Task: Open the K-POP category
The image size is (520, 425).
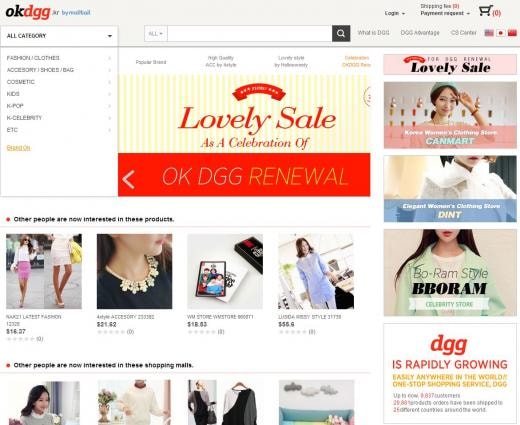Action: (x=15, y=106)
